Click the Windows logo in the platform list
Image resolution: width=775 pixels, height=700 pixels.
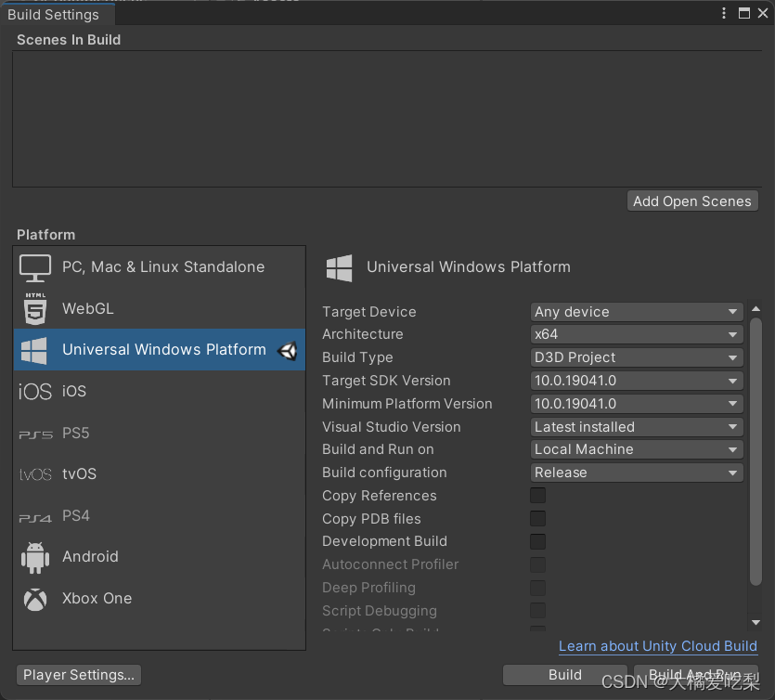(34, 351)
